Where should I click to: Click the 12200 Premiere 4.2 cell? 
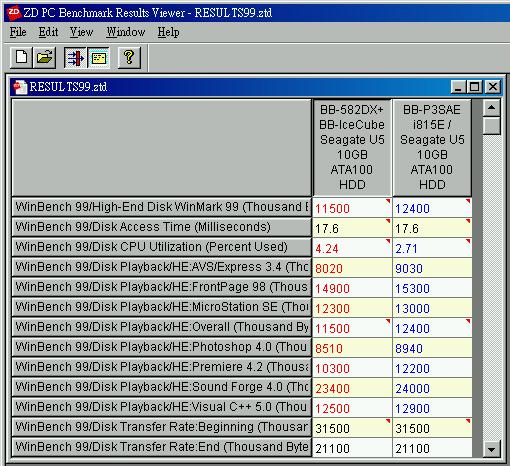point(432,368)
